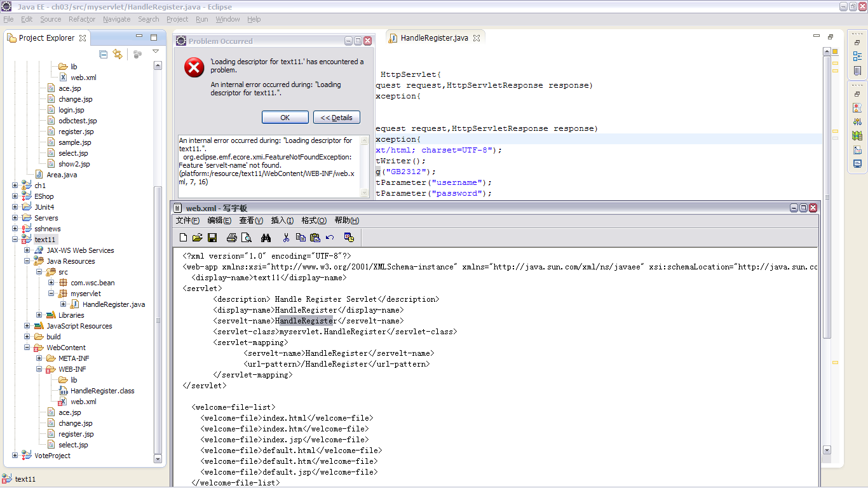Open the Task List icon in right trim
This screenshot has width=868, height=488.
pyautogui.click(x=857, y=71)
